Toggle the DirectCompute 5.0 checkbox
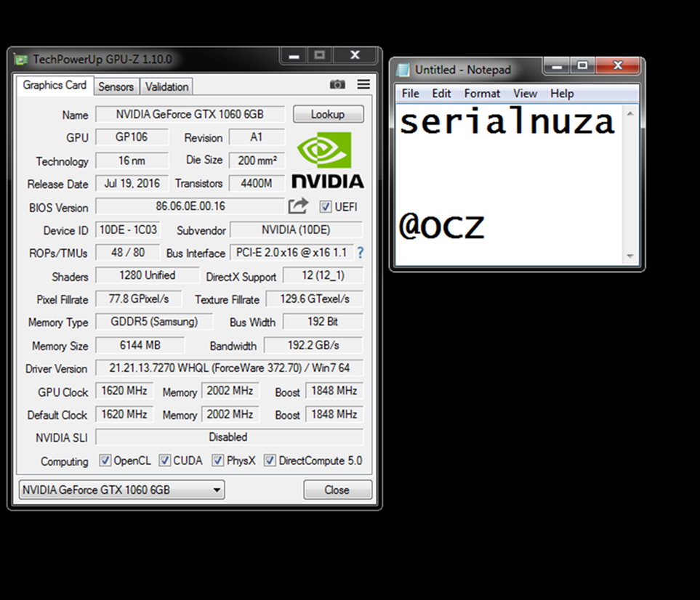Image resolution: width=700 pixels, height=600 pixels. [x=270, y=461]
